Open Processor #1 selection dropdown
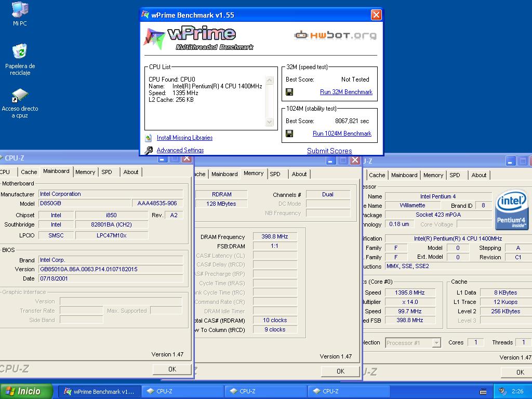Viewport: 532px width, 399px height. [x=413, y=343]
